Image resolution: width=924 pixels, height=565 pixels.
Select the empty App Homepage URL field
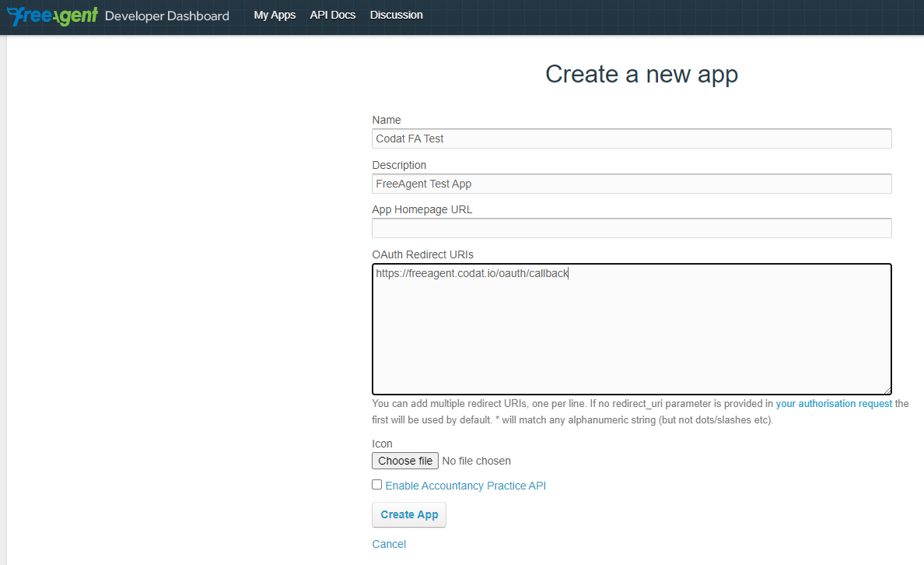click(x=631, y=228)
